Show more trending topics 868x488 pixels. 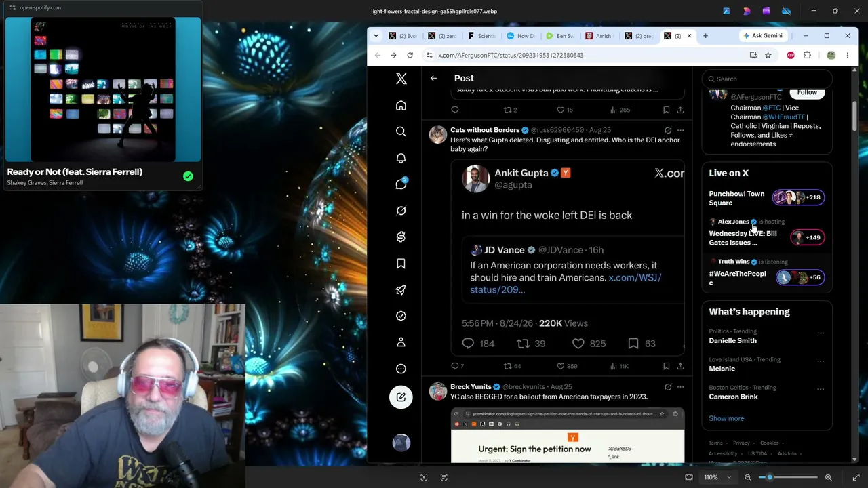coord(726,418)
